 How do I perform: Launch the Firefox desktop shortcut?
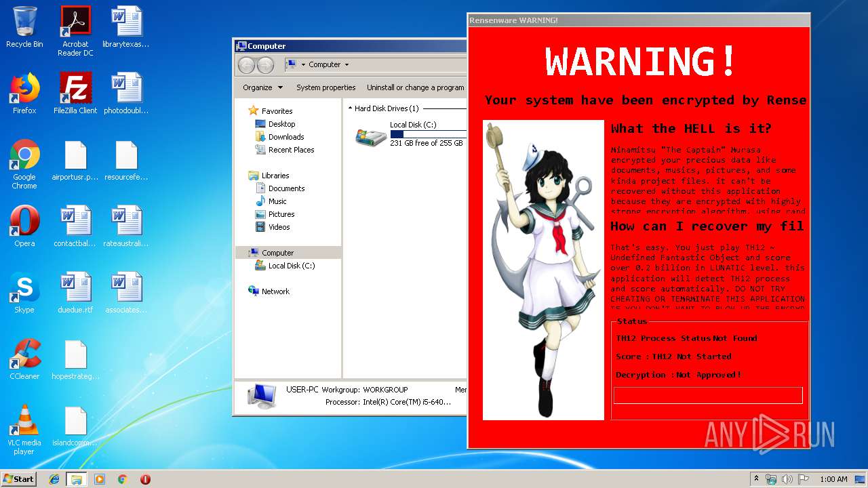pos(24,94)
